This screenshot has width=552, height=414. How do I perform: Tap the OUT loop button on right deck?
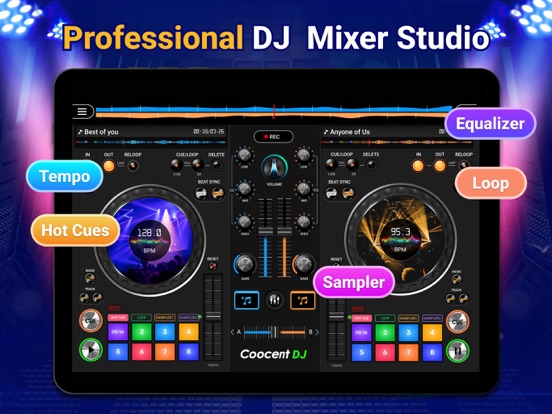tap(440, 165)
